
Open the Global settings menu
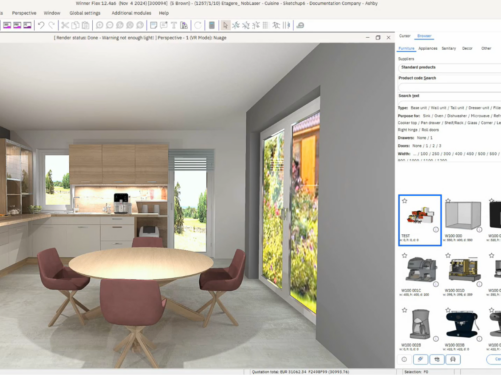point(85,13)
